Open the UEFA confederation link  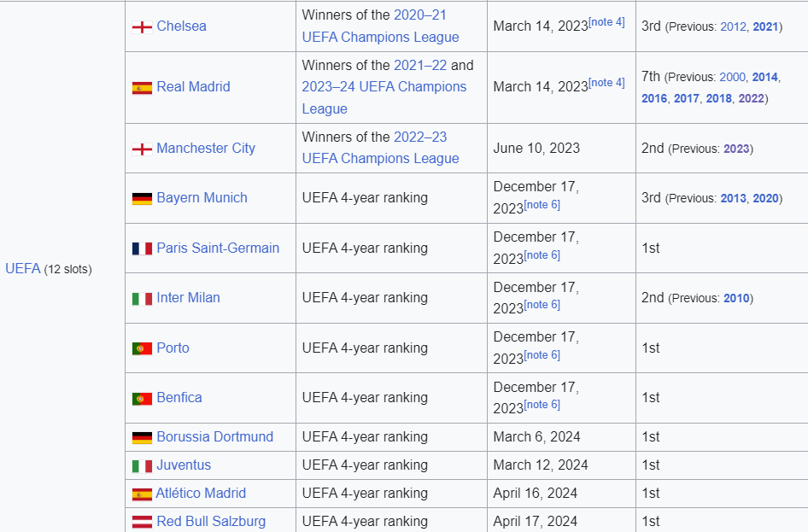[23, 268]
